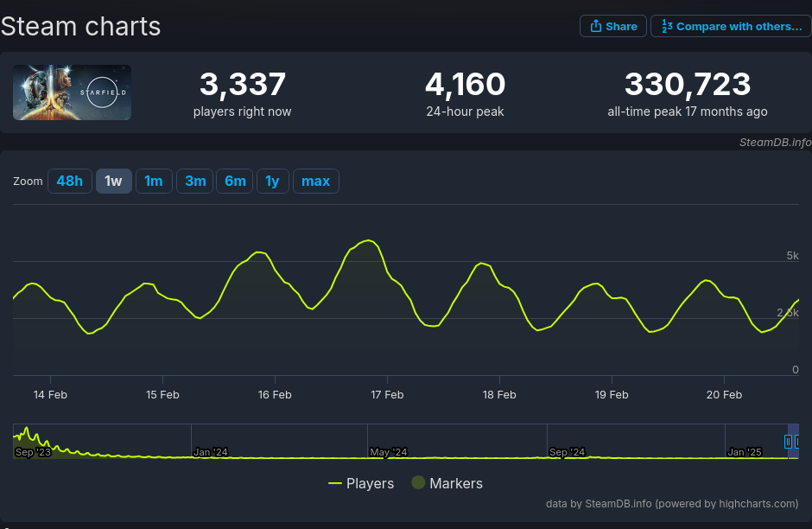Toggle the Players series legend
This screenshot has height=529, width=812.
[x=361, y=483]
